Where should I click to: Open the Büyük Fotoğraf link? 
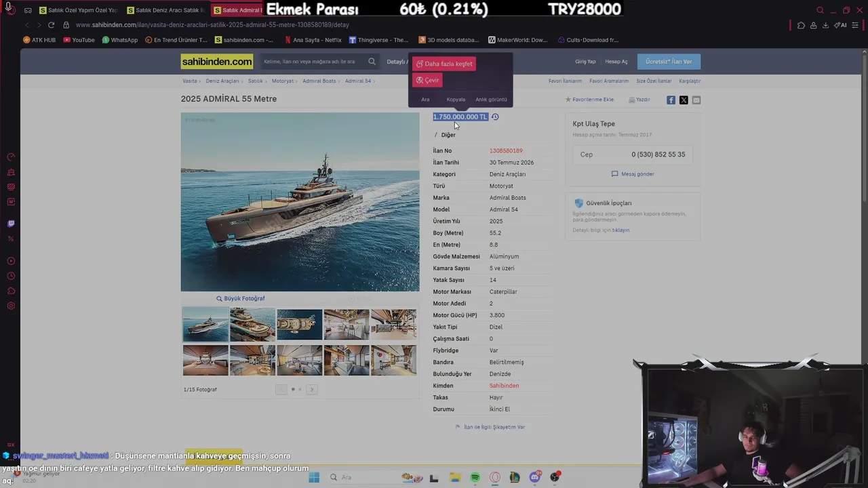(241, 298)
